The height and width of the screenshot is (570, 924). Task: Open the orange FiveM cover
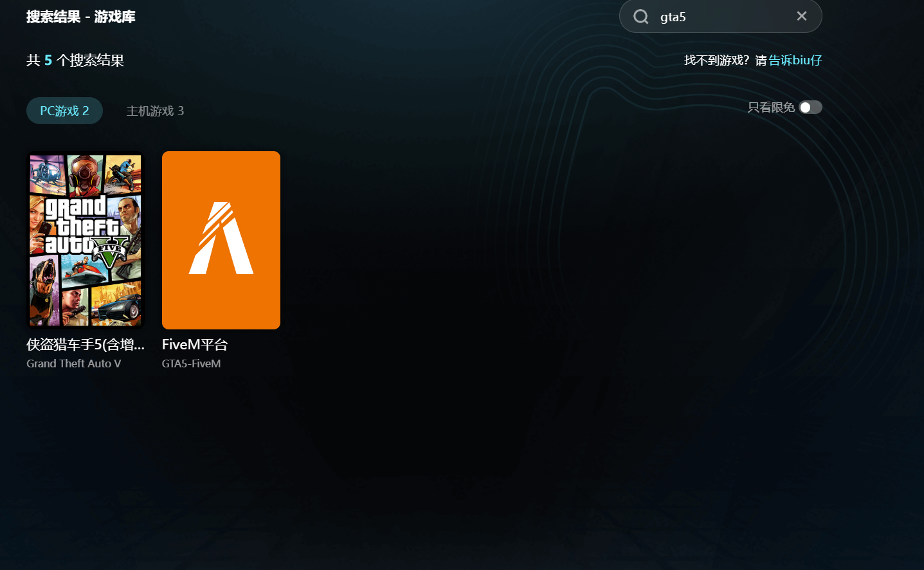221,240
